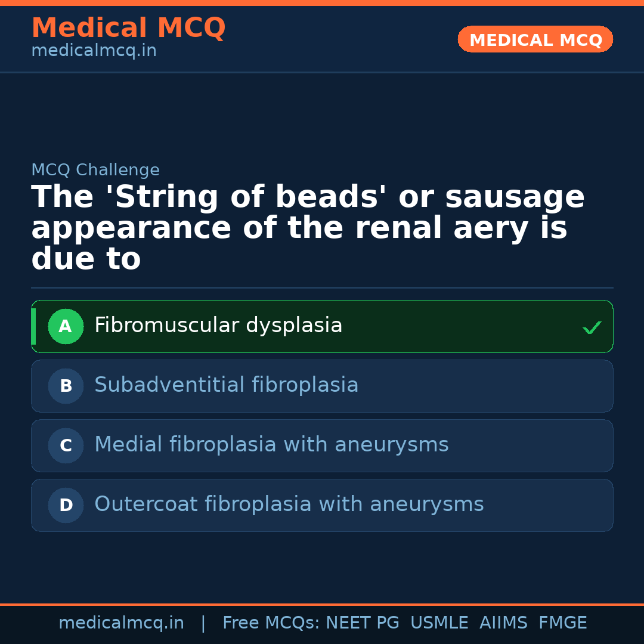Click the MCQ Challenge label
Viewport: 644px width, 644px height.
click(95, 171)
